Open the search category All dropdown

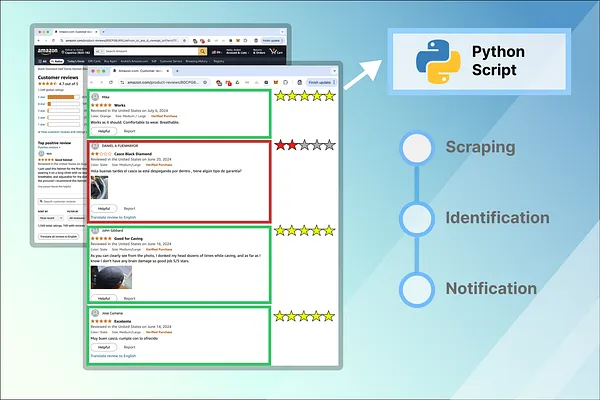point(99,51)
